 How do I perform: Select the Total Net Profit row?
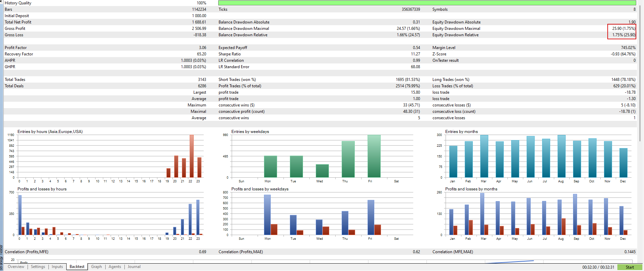click(x=105, y=22)
